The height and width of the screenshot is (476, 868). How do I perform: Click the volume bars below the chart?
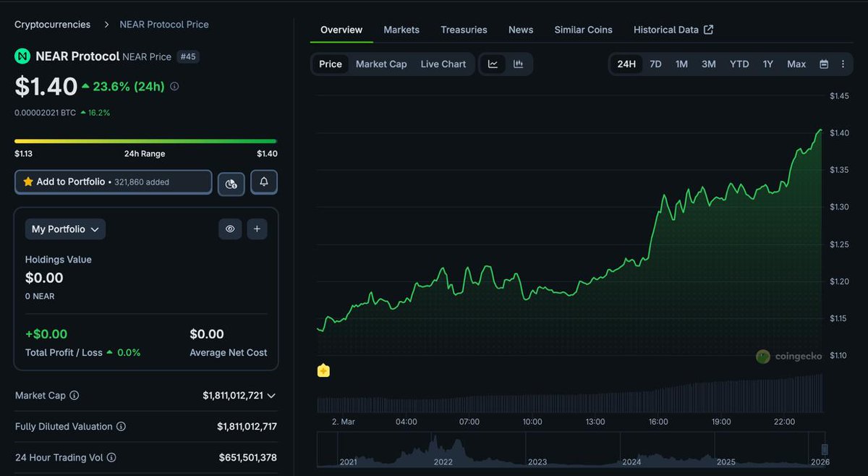click(x=570, y=395)
